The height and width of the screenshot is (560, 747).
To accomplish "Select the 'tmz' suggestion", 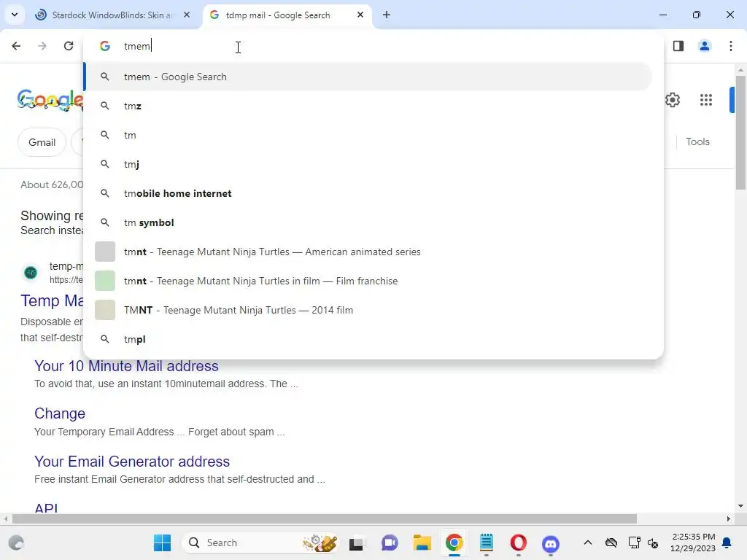I will click(x=368, y=106).
